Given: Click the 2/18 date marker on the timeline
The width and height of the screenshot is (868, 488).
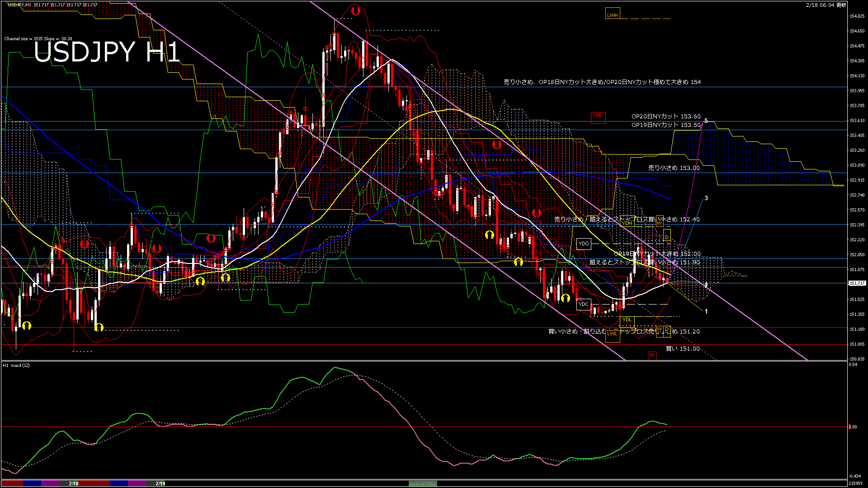Looking at the screenshot, I should 74,483.
